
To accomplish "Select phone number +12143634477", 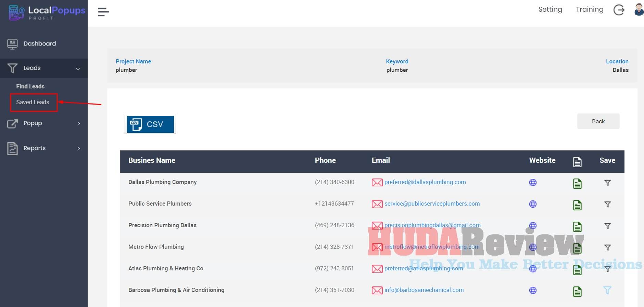I will (x=334, y=204).
